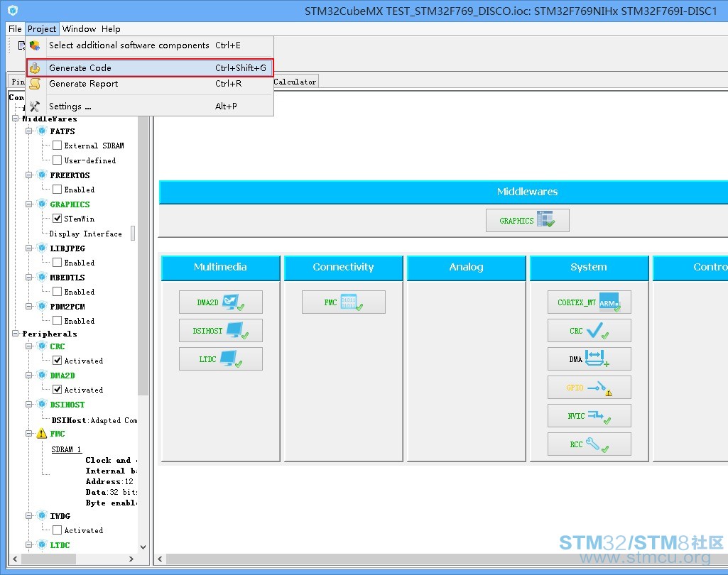Open the CORTEX_M7 system configuration button

coord(590,302)
